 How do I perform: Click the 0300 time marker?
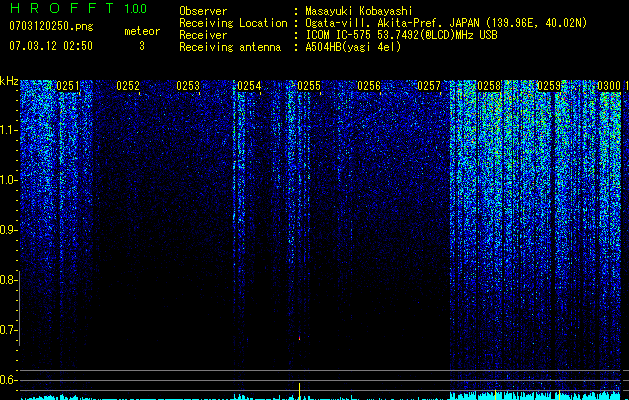click(609, 86)
